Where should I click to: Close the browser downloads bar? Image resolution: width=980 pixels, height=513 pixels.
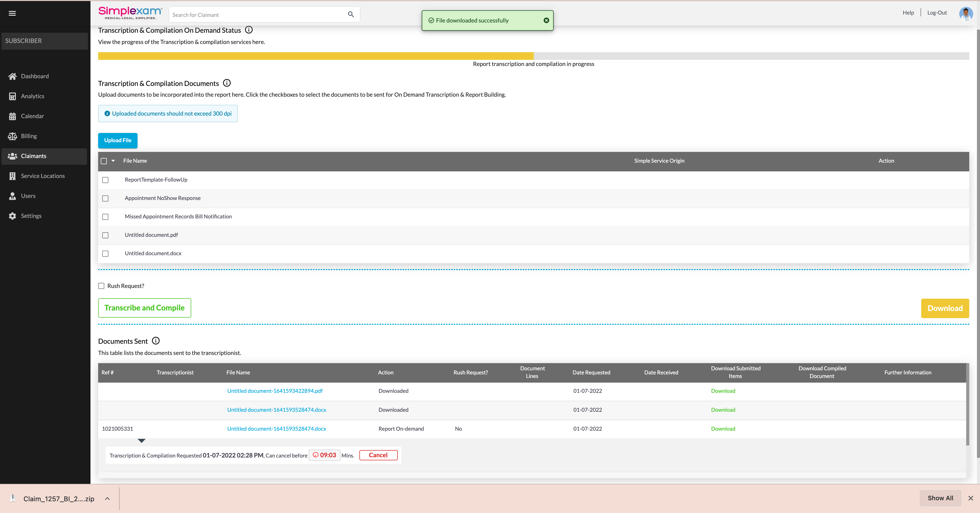point(971,498)
